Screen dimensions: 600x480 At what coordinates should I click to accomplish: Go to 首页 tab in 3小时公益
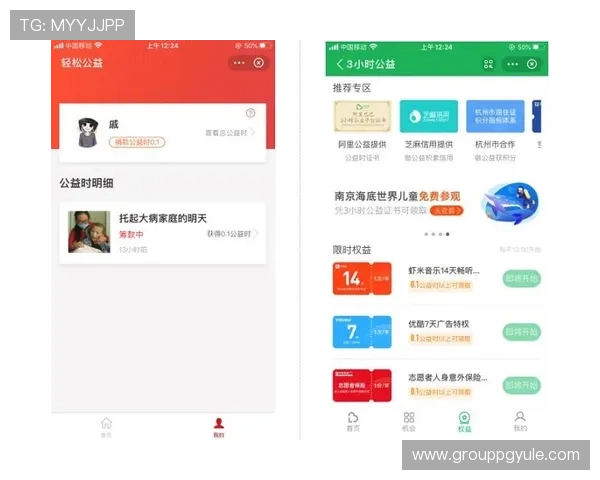click(353, 422)
